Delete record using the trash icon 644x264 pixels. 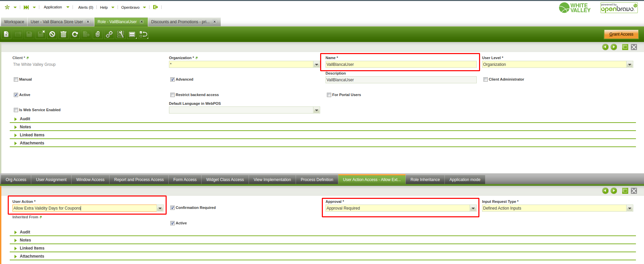click(63, 34)
